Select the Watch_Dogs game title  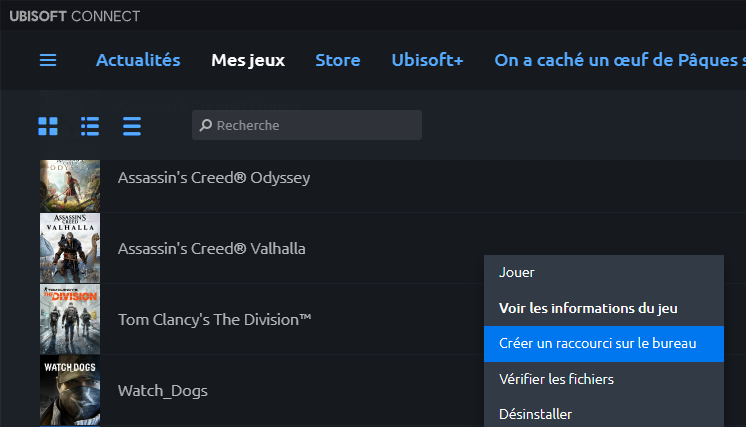[x=163, y=390]
